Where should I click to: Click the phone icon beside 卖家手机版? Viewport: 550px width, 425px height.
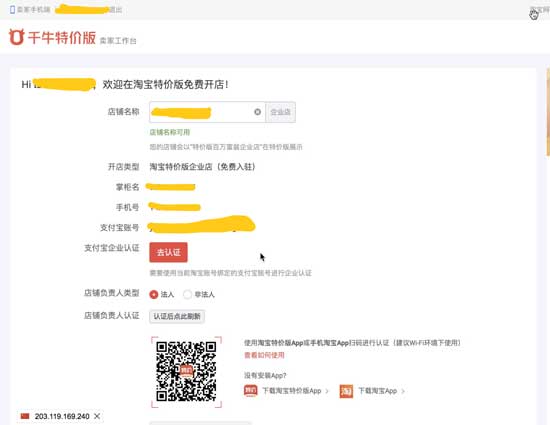12,9
